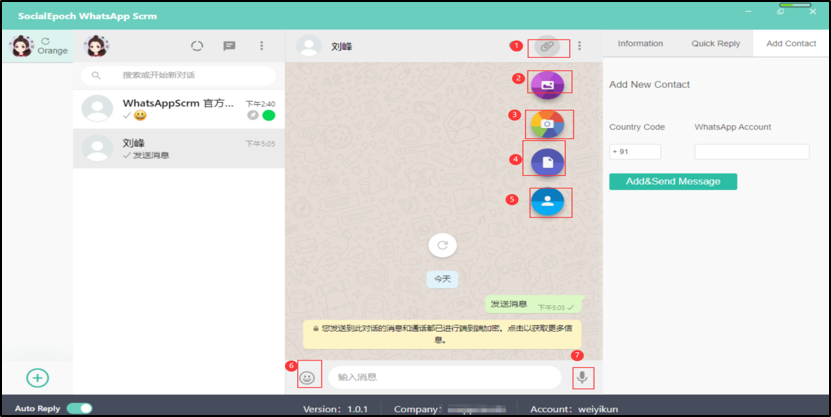Screen dimensions: 831x417
Task: Click the paperclip attach icon
Action: [547, 47]
